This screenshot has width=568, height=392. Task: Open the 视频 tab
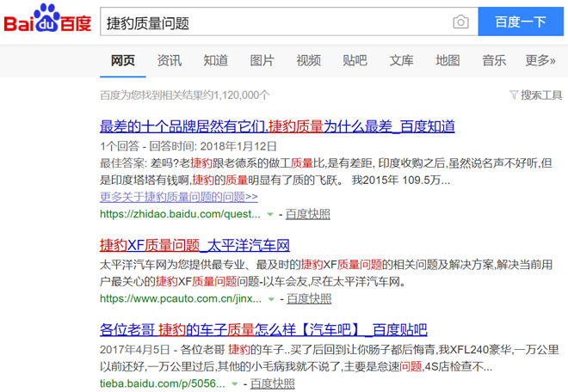pyautogui.click(x=308, y=60)
